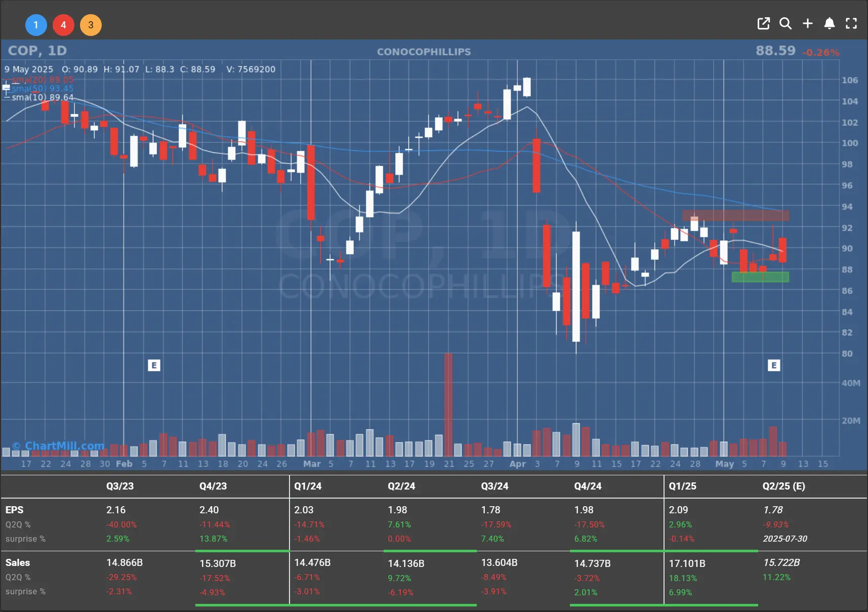Image resolution: width=868 pixels, height=612 pixels.
Task: Click Sales value 17.101B
Action: click(687, 563)
